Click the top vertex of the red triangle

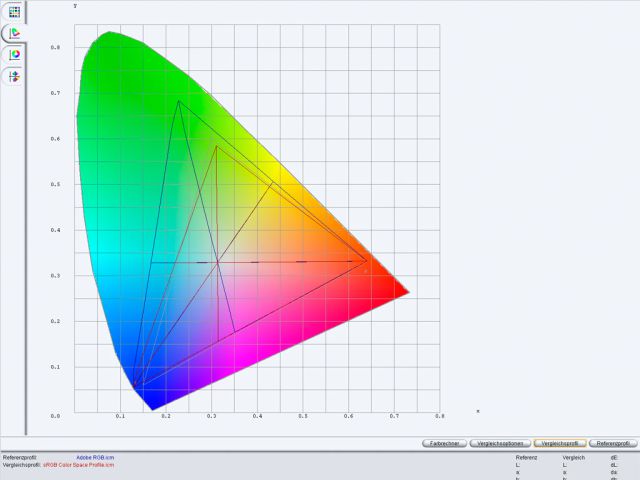216,146
